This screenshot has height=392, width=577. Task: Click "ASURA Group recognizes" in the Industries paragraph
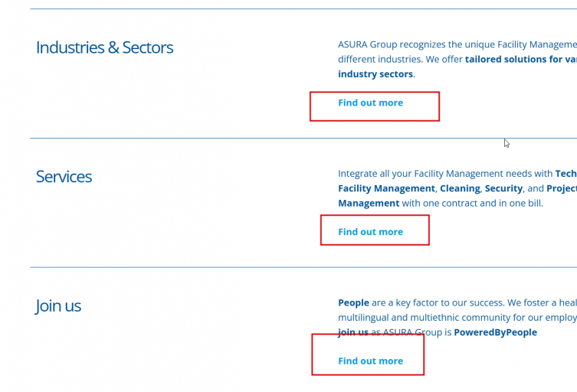click(391, 45)
